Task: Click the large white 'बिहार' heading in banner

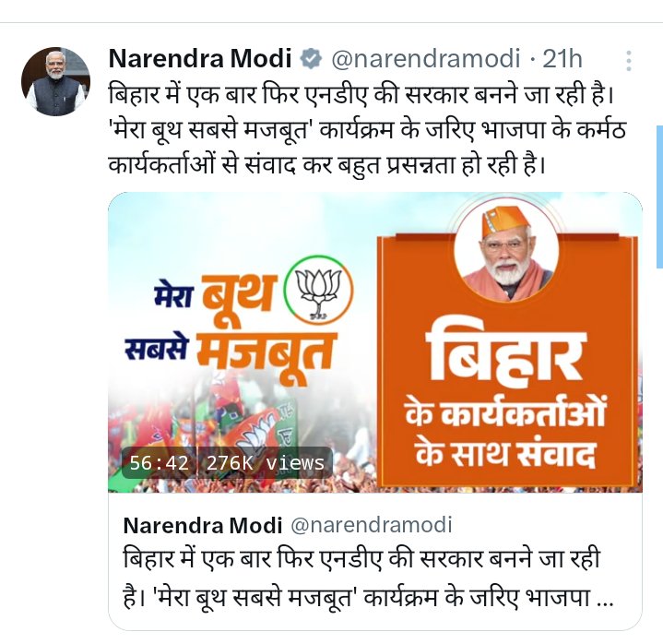Action: (x=506, y=355)
